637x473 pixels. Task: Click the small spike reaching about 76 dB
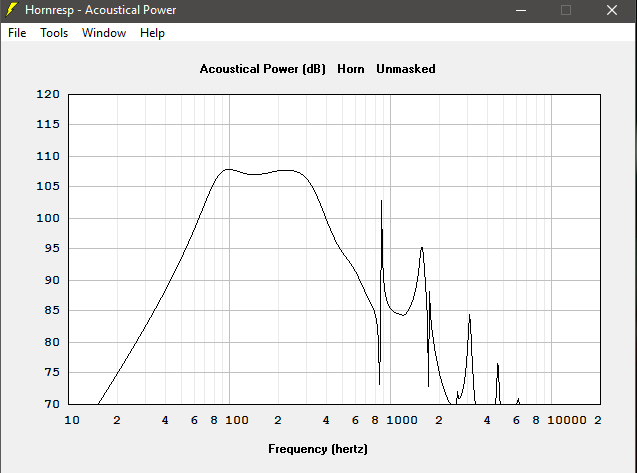click(497, 365)
